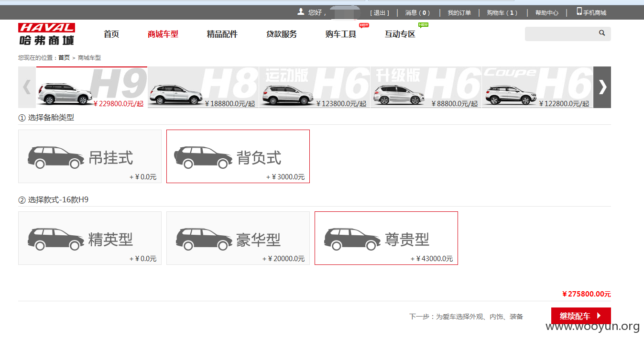Choose 背负式 spare tire option
Image resolution: width=644 pixels, height=340 pixels.
pyautogui.click(x=238, y=156)
